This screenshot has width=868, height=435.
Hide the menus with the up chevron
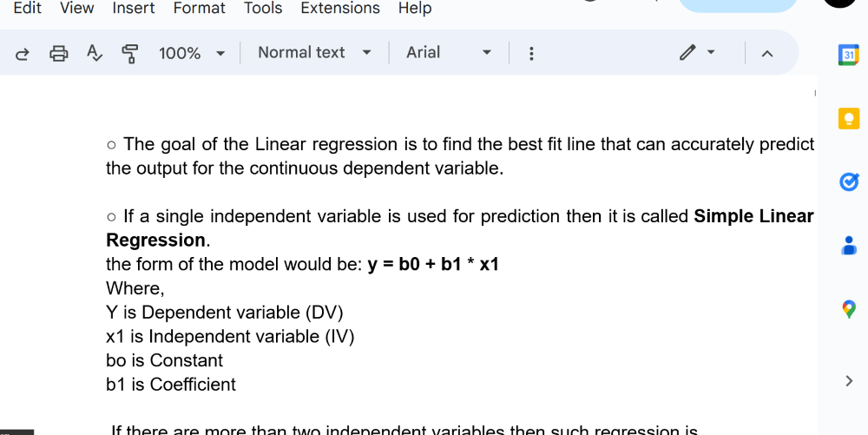click(x=766, y=54)
